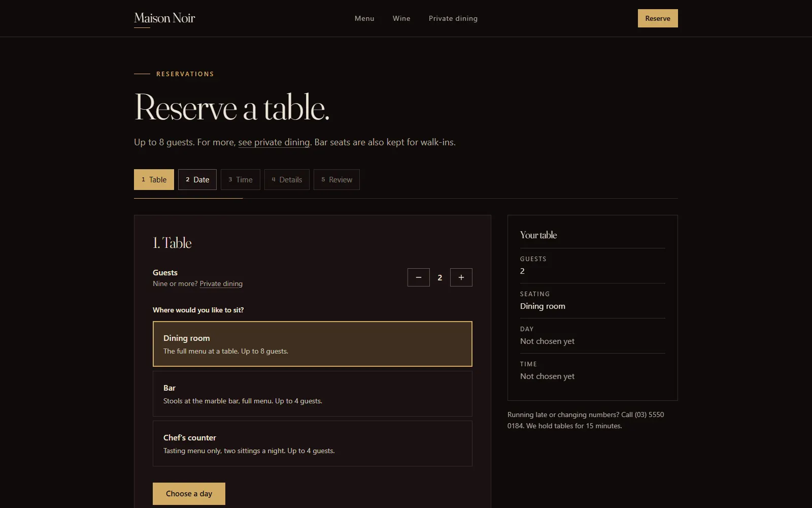Image resolution: width=812 pixels, height=508 pixels.
Task: Open the Details step tab
Action: pos(287,179)
